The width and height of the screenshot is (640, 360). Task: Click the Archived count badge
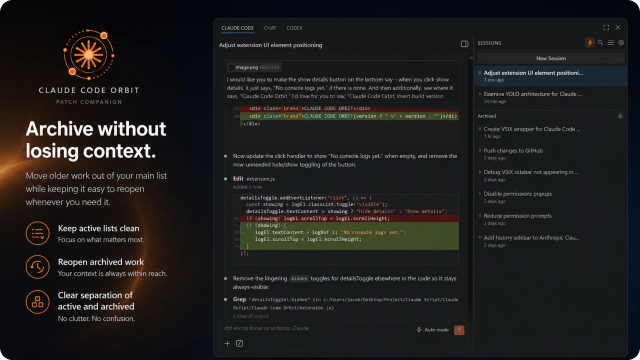pos(620,116)
